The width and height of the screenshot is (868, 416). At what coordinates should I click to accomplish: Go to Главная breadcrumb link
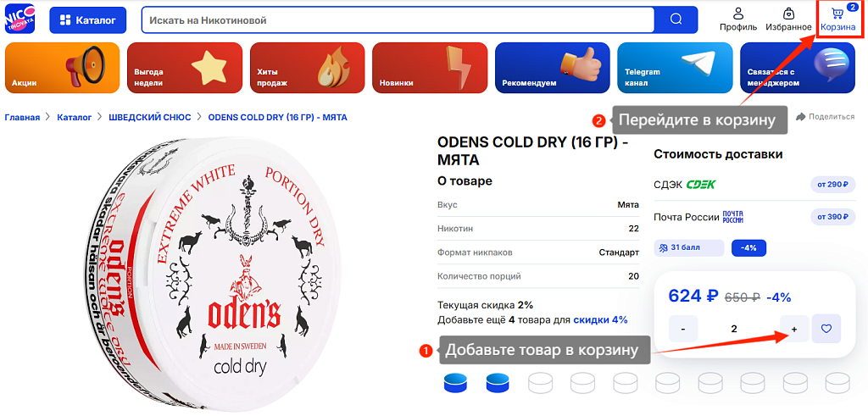tap(22, 117)
